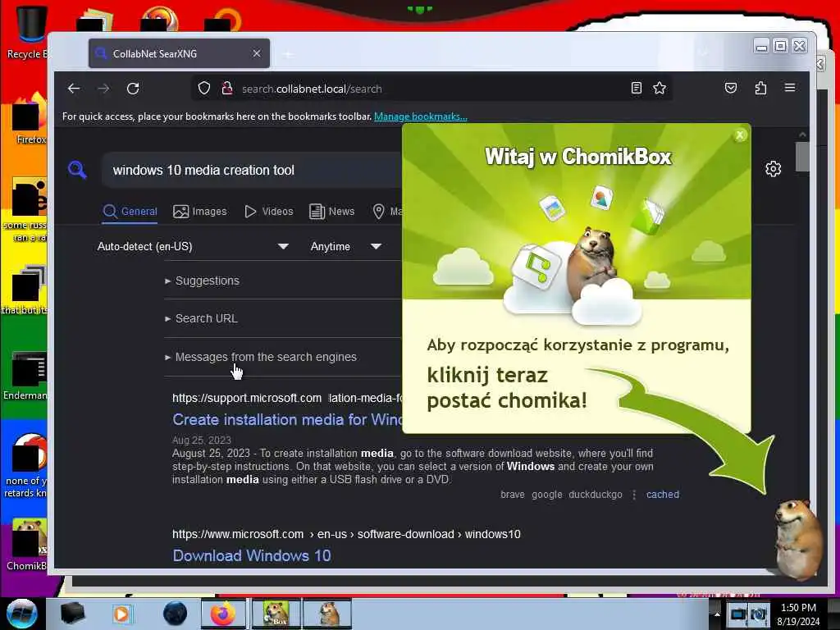This screenshot has height=630, width=840.
Task: Open the Firefox hamburger menu
Action: pos(790,87)
